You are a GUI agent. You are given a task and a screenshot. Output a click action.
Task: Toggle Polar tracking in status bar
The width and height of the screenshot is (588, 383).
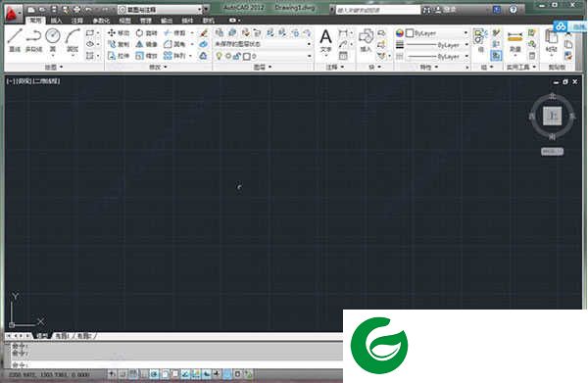[x=155, y=373]
